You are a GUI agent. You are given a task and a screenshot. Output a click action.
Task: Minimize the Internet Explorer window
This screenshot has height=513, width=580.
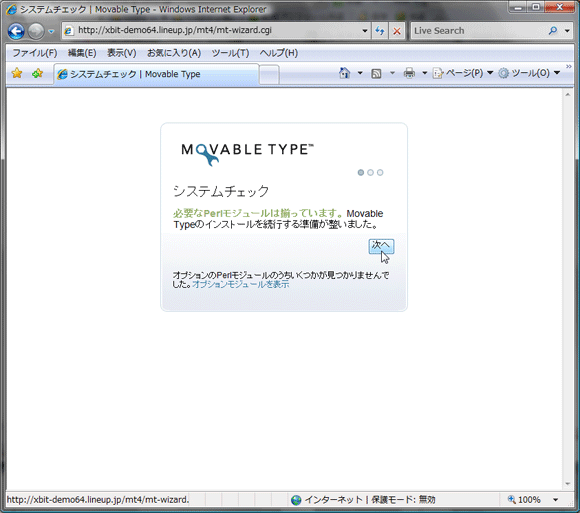point(518,7)
